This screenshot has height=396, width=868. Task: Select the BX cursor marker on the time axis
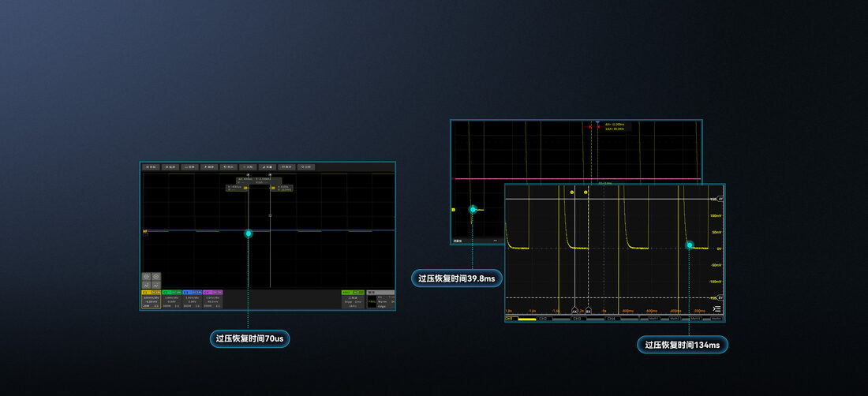click(588, 310)
